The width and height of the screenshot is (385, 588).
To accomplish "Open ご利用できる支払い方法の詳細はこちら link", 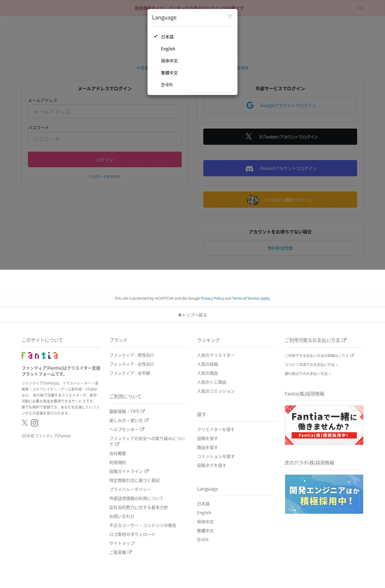I will [319, 356].
